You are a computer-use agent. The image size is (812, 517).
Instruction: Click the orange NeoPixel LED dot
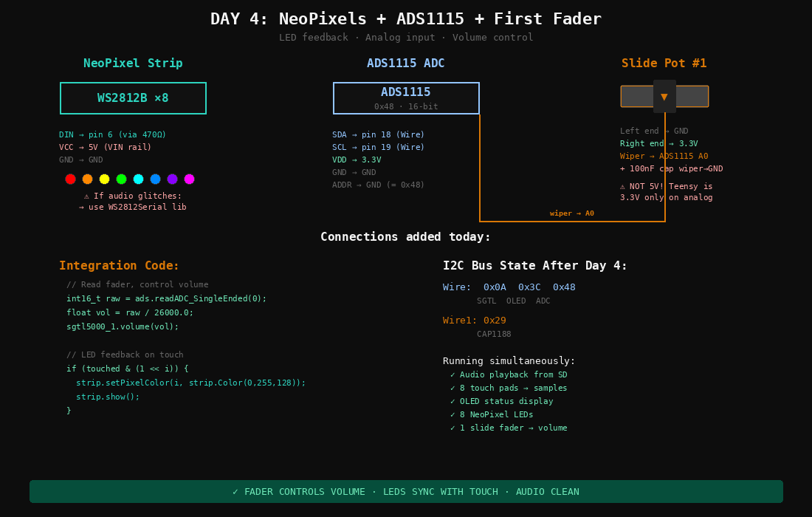click(88, 179)
